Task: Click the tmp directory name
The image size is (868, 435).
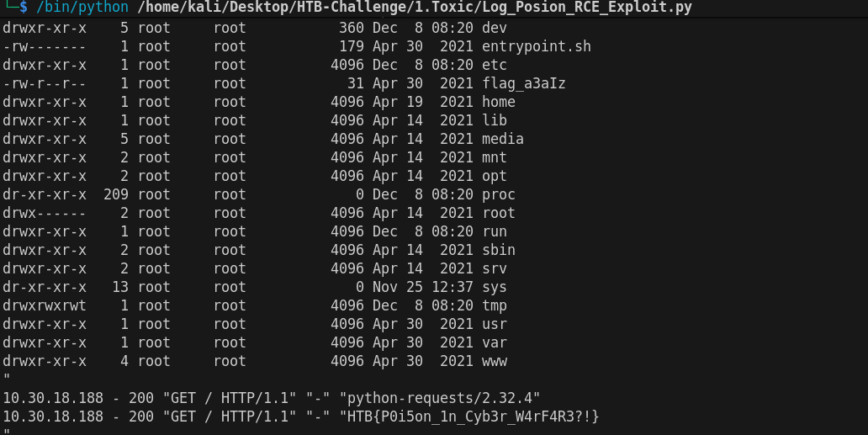Action: 495,305
